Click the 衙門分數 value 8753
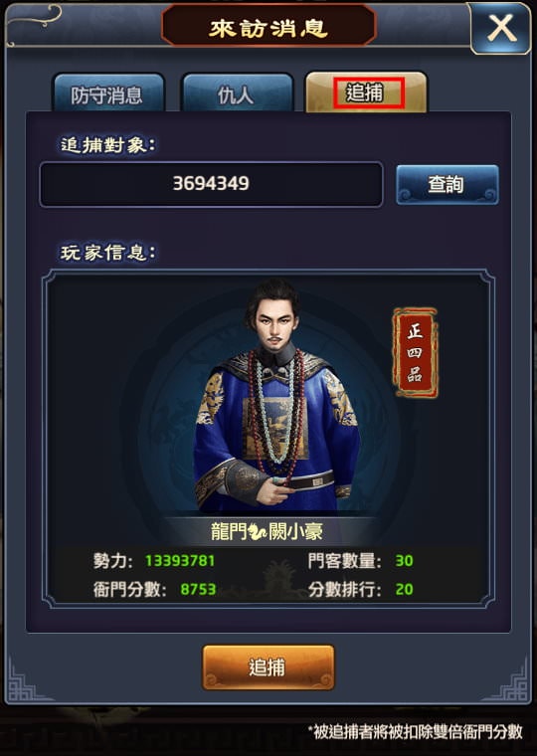This screenshot has height=756, width=537. pos(198,589)
